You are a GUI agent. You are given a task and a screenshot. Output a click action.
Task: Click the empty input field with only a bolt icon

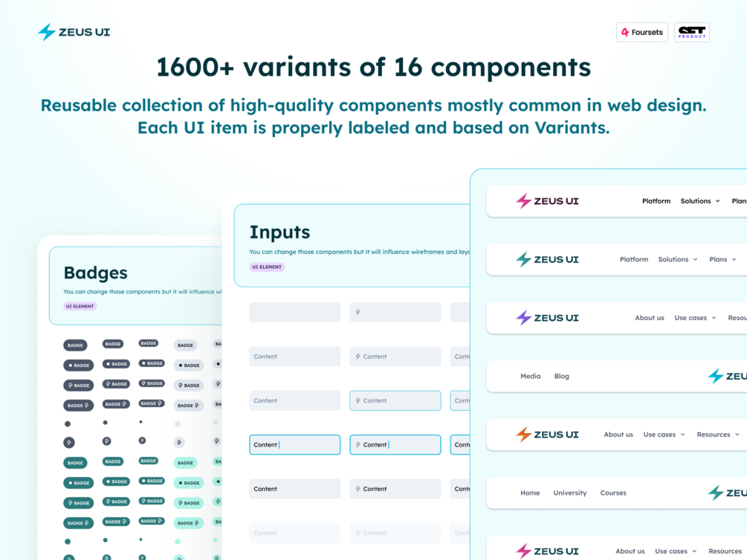coord(395,313)
